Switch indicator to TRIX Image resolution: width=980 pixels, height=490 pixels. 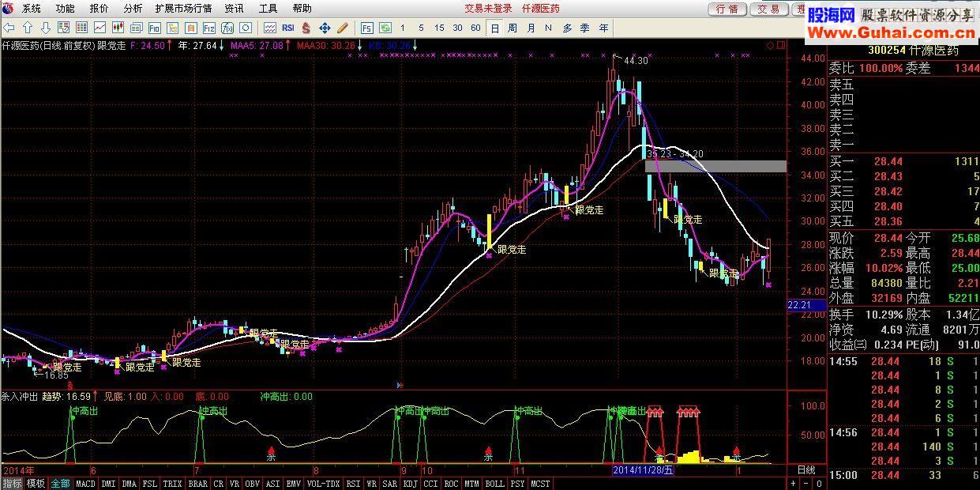[172, 484]
